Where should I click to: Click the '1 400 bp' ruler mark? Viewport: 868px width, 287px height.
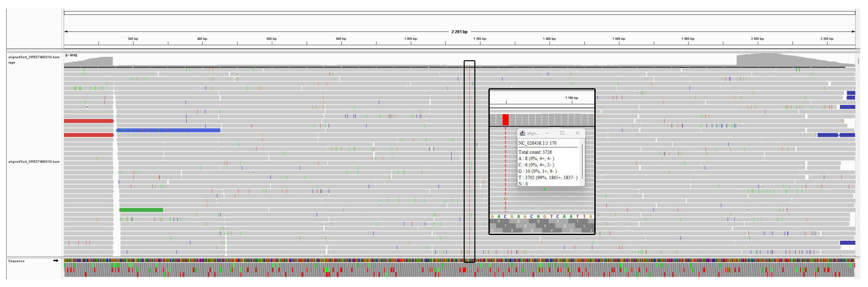(549, 39)
